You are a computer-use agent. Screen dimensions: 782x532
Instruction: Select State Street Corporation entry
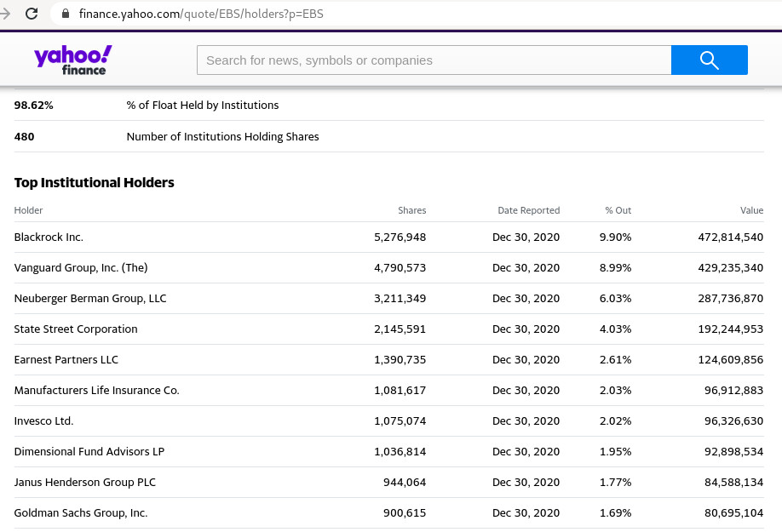76,329
